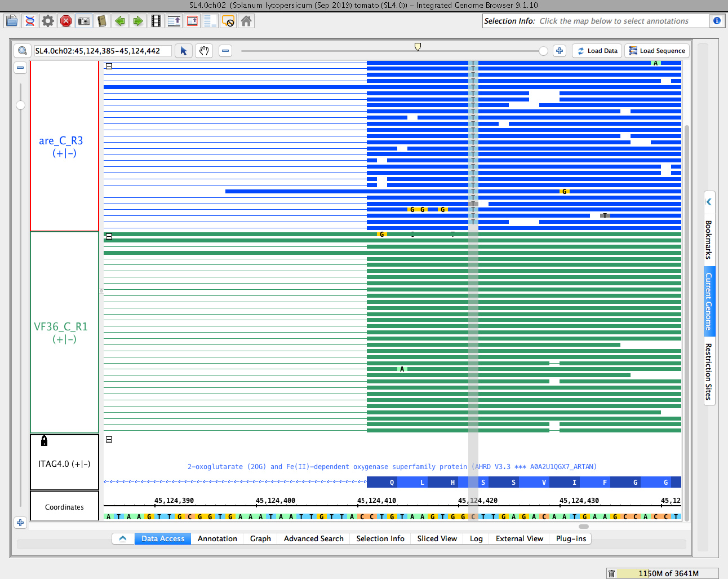
Task: Click the film strip icon in toolbar
Action: click(x=156, y=21)
